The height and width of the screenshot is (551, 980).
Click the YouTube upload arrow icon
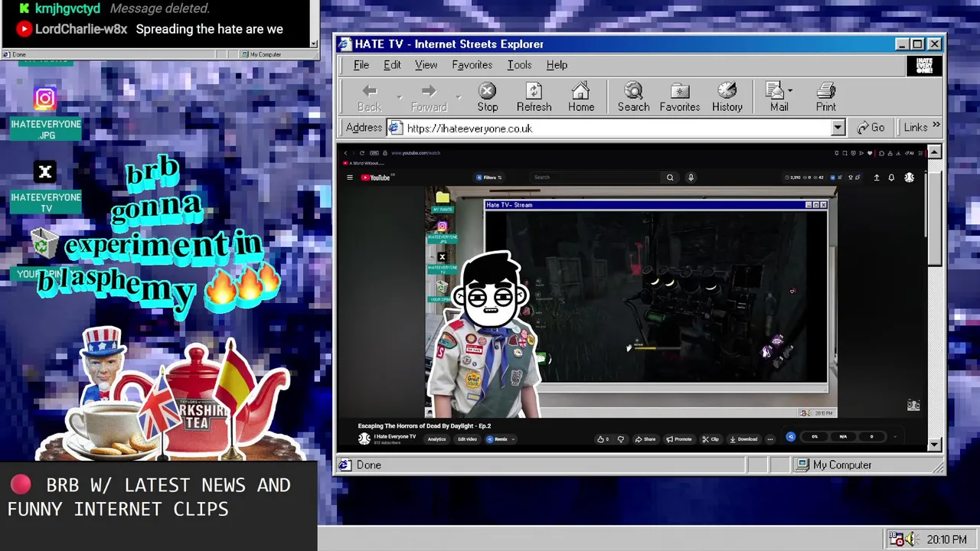coord(877,178)
